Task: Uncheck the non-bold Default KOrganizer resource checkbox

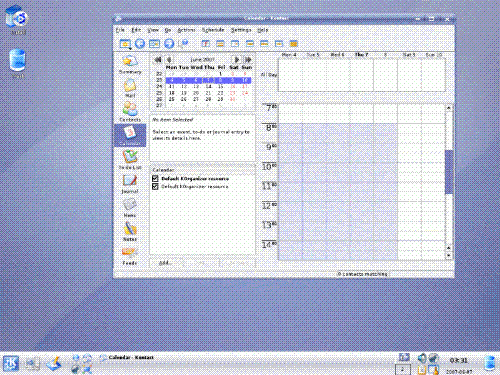Action: 155,187
